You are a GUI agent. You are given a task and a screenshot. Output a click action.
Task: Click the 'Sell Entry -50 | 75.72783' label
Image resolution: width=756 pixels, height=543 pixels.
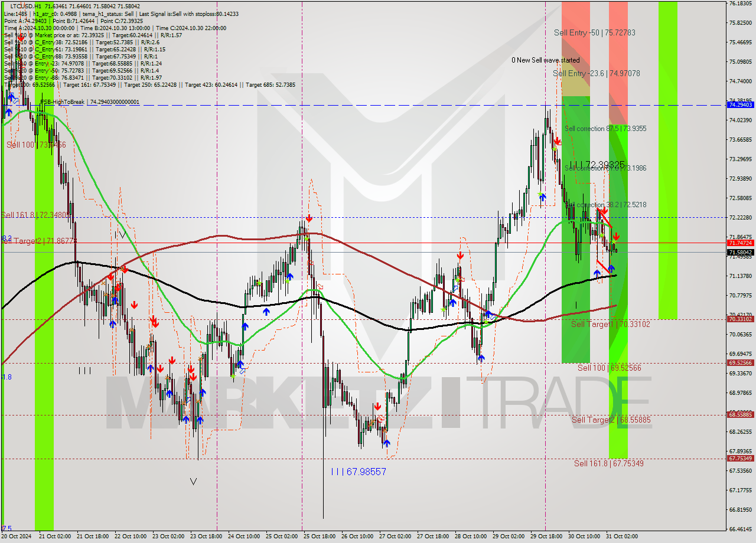click(595, 33)
